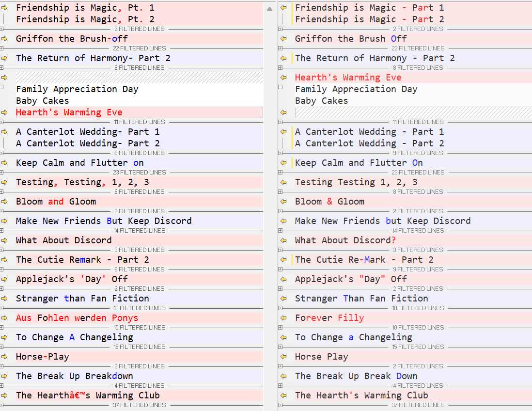Copy 'The Break Up Break Down' to left

[283, 376]
